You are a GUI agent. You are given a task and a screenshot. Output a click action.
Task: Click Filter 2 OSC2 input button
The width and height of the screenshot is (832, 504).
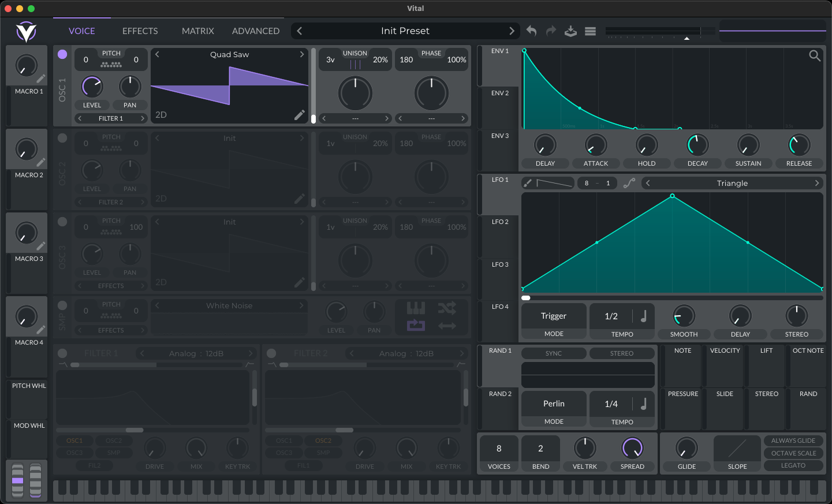click(x=323, y=440)
